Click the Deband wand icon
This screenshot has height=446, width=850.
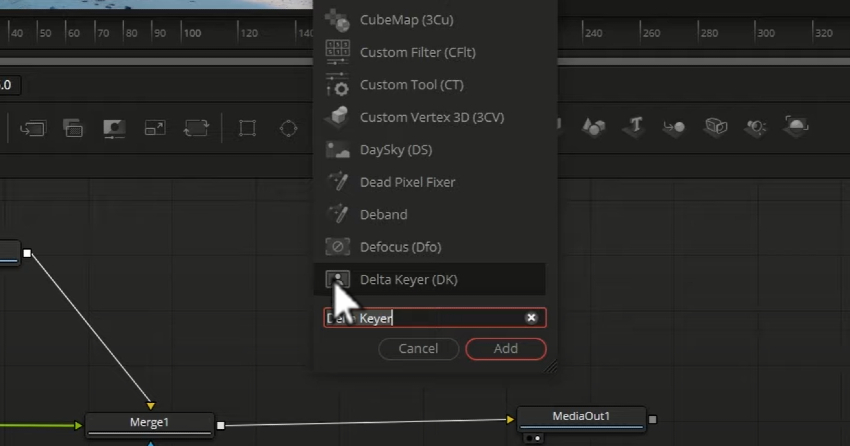337,215
